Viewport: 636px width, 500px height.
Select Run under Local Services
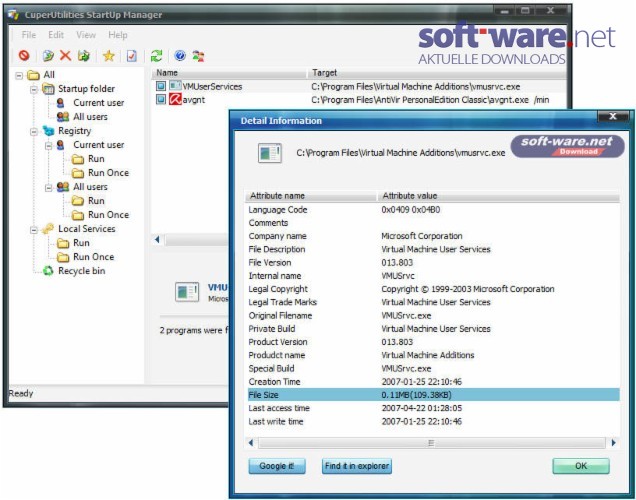[81, 243]
